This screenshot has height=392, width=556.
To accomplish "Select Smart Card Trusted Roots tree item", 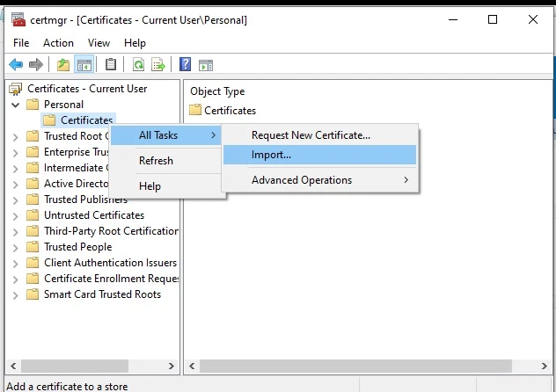I will [102, 294].
